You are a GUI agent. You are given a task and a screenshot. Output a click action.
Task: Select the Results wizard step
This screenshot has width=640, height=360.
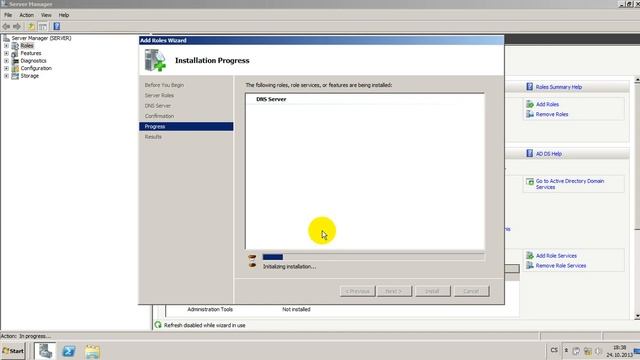point(153,137)
